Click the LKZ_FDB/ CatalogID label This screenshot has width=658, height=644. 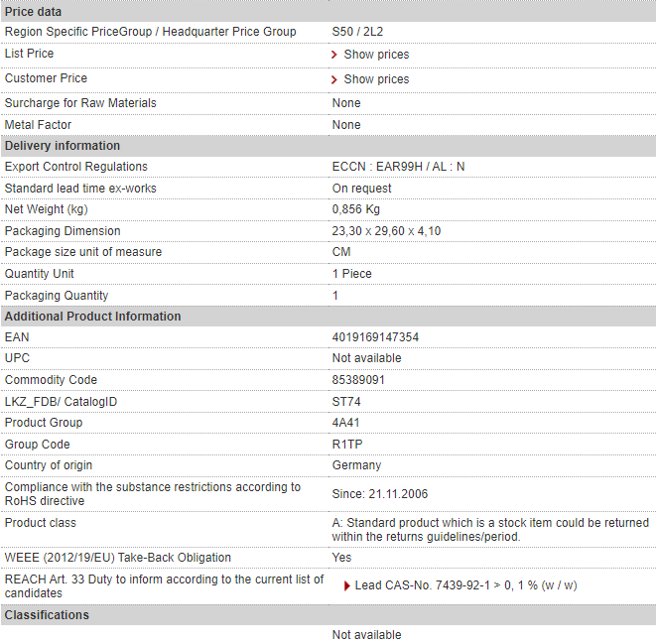[x=61, y=402]
